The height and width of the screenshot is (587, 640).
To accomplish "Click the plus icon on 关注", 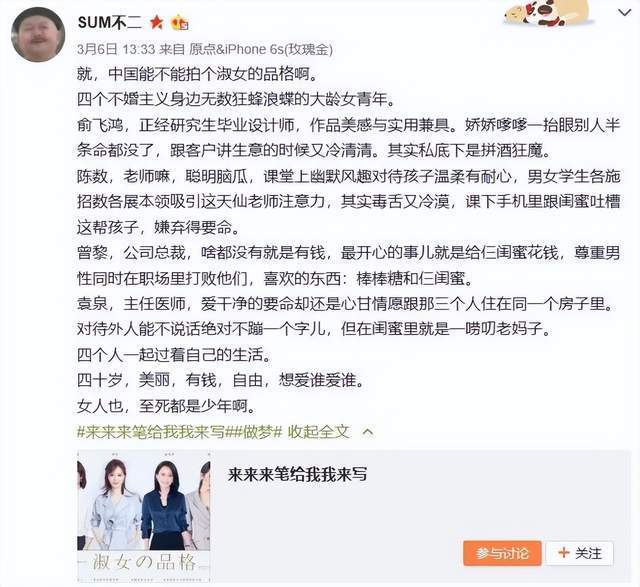I will pos(564,553).
